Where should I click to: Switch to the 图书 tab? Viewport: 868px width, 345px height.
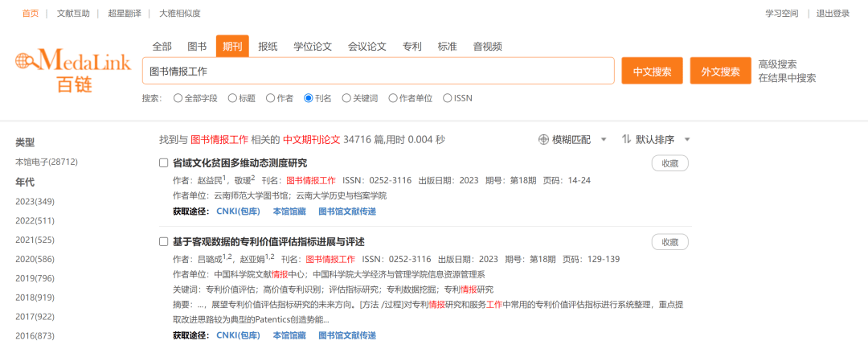tap(197, 47)
